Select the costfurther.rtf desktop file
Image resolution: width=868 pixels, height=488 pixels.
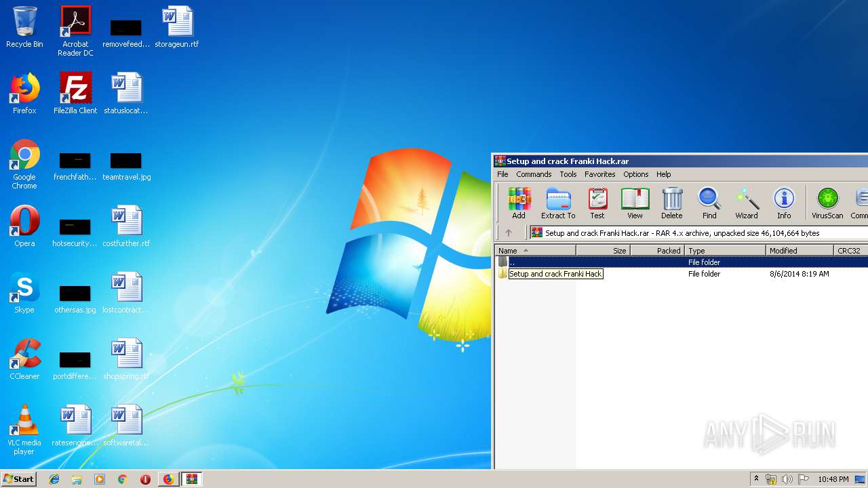coord(126,226)
